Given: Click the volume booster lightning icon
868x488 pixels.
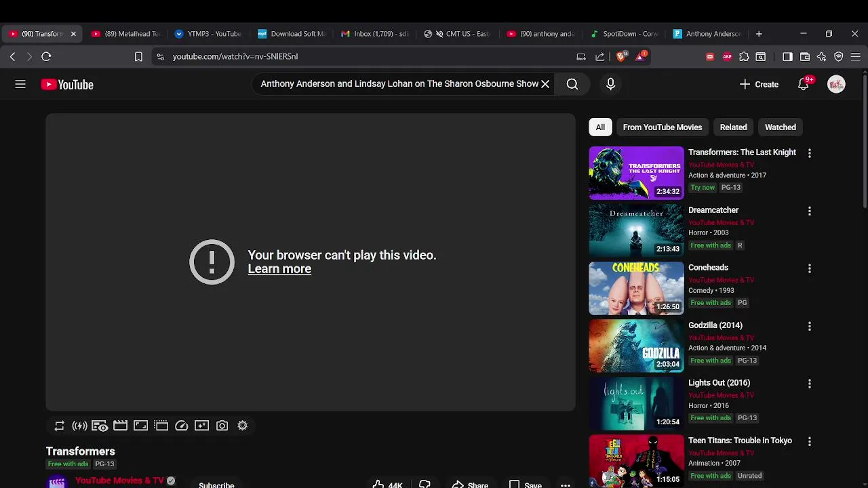Looking at the screenshot, I should tap(79, 426).
